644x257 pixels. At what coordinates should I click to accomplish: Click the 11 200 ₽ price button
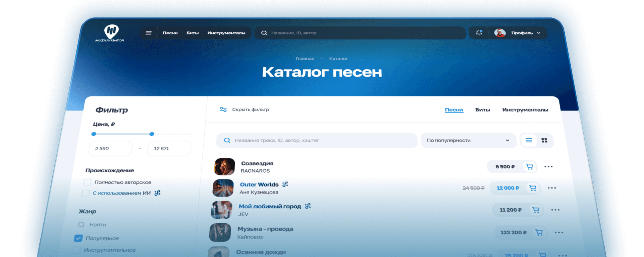click(511, 210)
